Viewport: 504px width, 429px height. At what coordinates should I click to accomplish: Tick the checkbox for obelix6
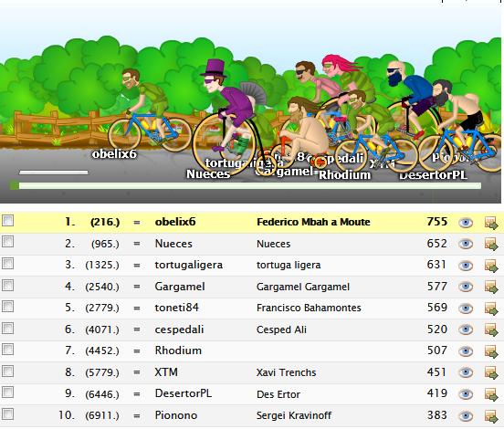7,221
